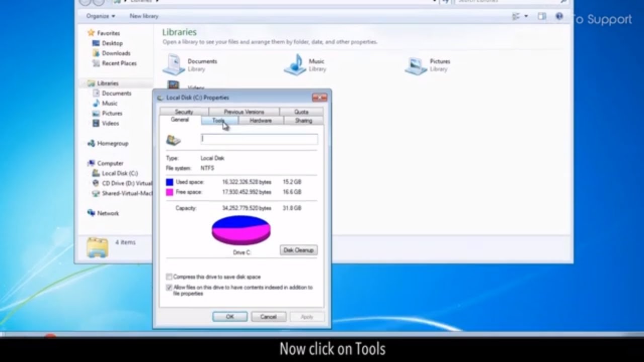Open Explorer Help via the question mark icon

[x=559, y=16]
